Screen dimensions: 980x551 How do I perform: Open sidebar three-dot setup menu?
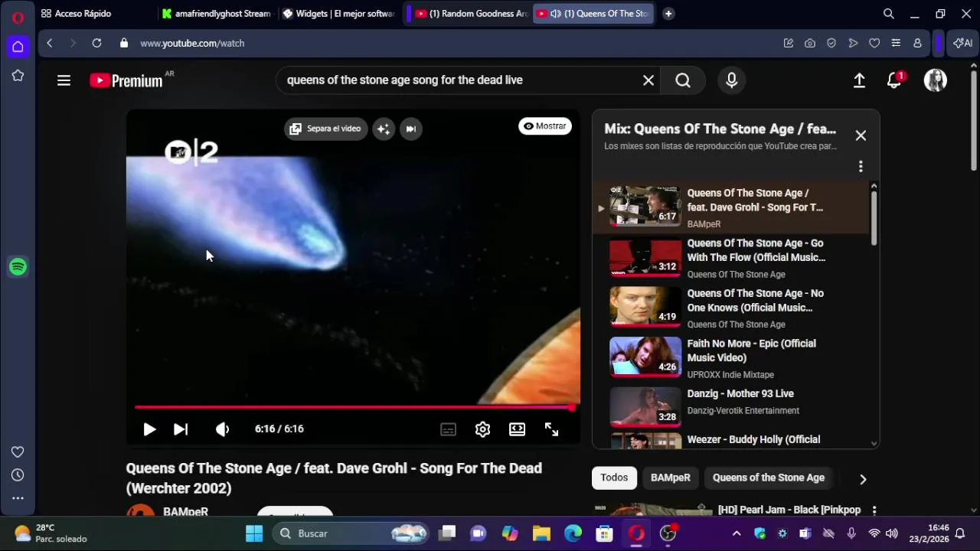[18, 498]
